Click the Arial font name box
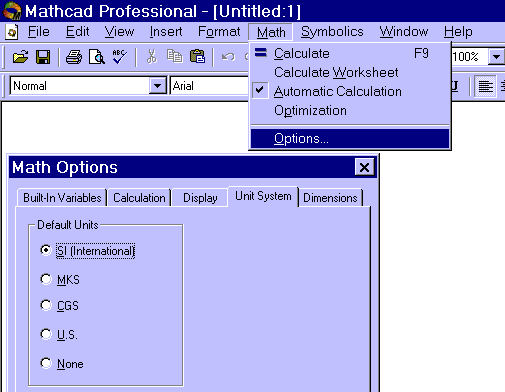 click(209, 86)
